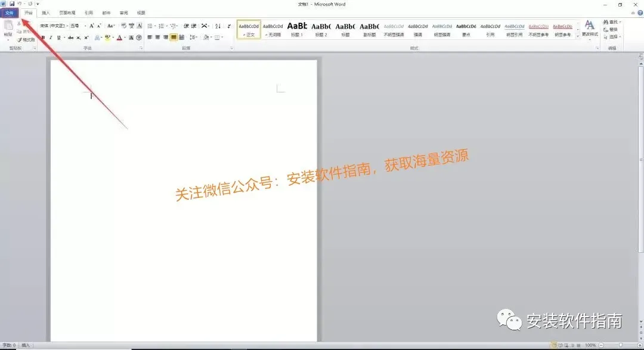Viewport: 644px width, 350px height.
Task: Click the Numbering list icon
Action: tap(162, 26)
